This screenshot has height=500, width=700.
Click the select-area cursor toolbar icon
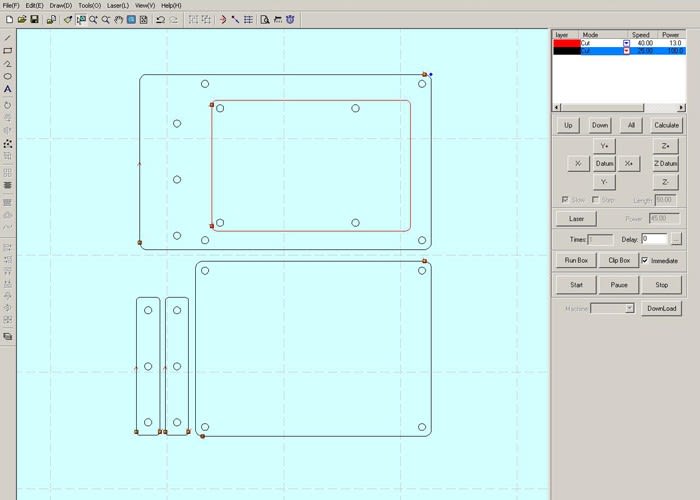[x=81, y=20]
